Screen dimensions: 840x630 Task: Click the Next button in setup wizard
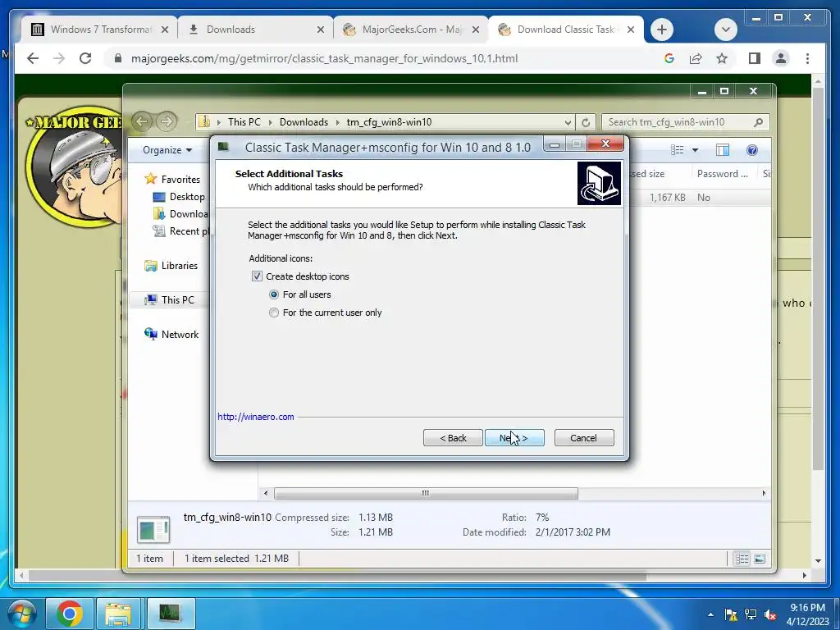click(514, 438)
